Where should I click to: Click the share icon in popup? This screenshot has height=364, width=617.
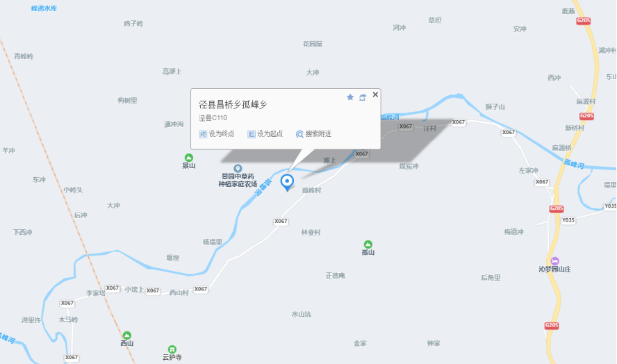(363, 97)
